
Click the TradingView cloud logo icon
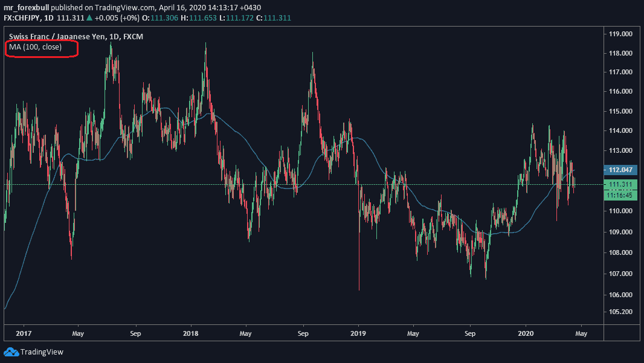(11, 352)
